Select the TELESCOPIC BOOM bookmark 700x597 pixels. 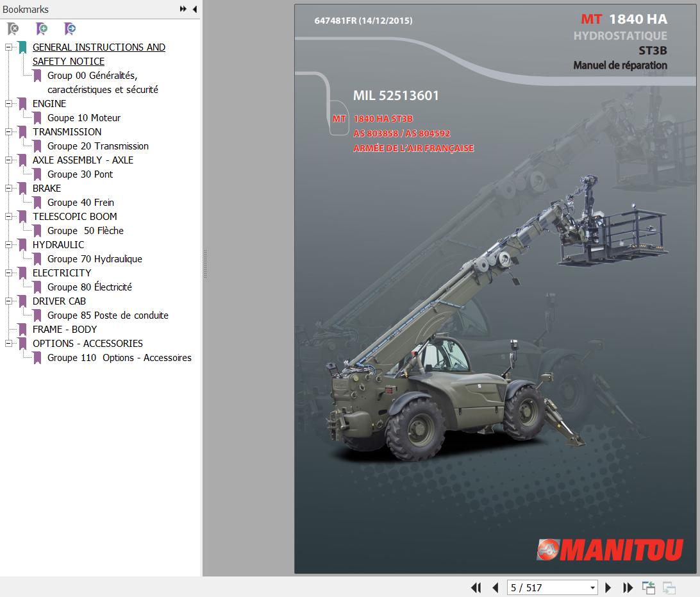[x=74, y=216]
